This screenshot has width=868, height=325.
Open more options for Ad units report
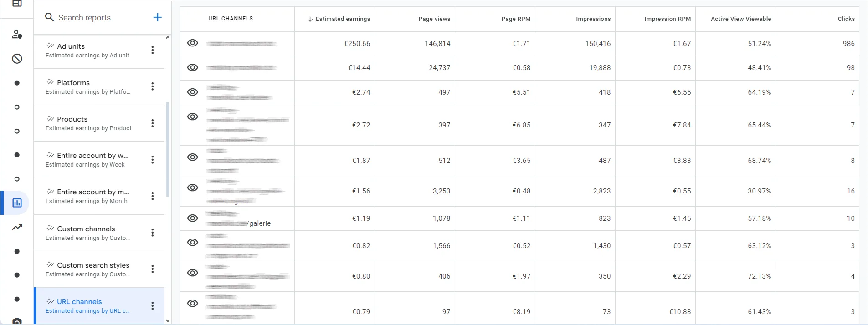coord(153,50)
